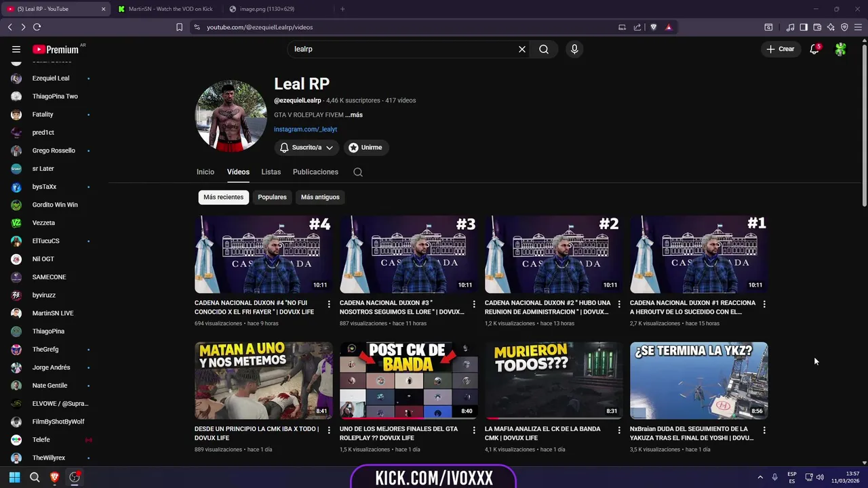Open the Brave Shields lion icon
The width and height of the screenshot is (868, 488).
654,27
